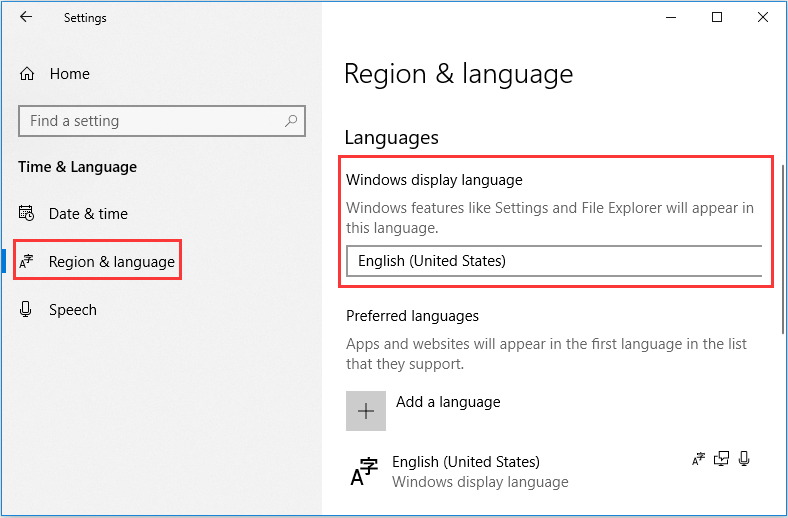This screenshot has width=788, height=518.
Task: Click the language icon beside English entry
Action: click(364, 472)
